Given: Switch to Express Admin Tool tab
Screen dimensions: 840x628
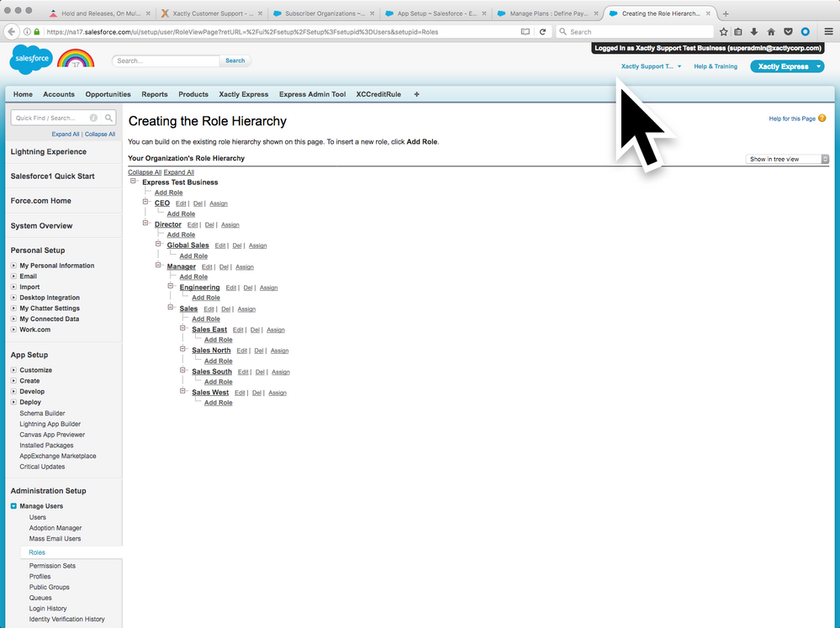Looking at the screenshot, I should click(312, 94).
